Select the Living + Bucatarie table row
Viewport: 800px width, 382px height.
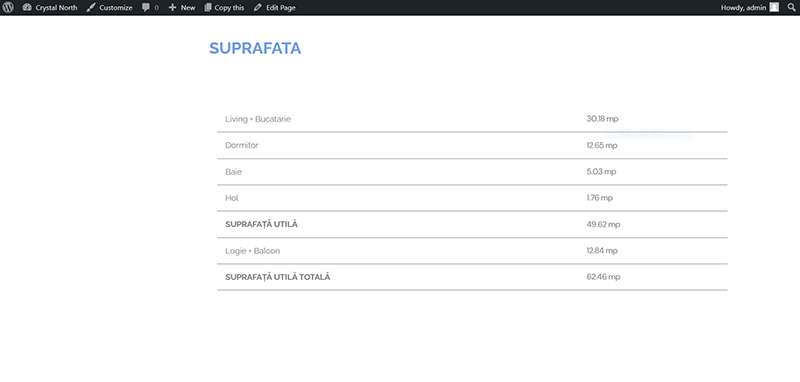pos(472,119)
